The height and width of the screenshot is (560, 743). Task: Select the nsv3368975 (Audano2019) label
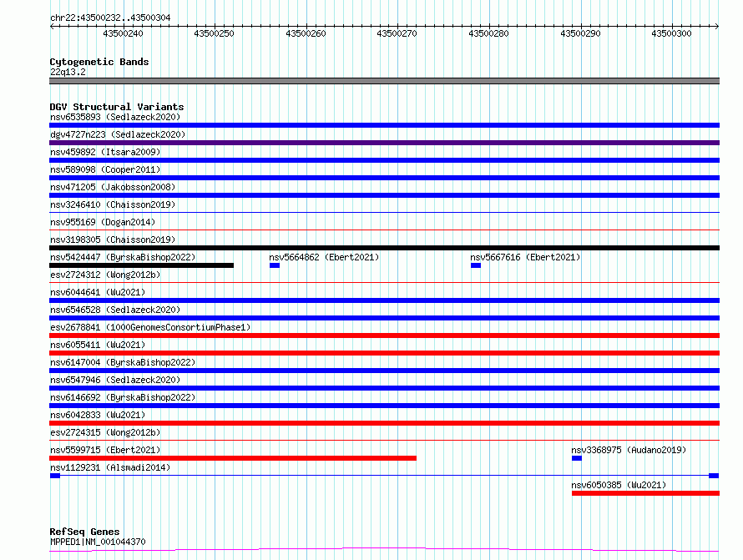click(x=629, y=450)
